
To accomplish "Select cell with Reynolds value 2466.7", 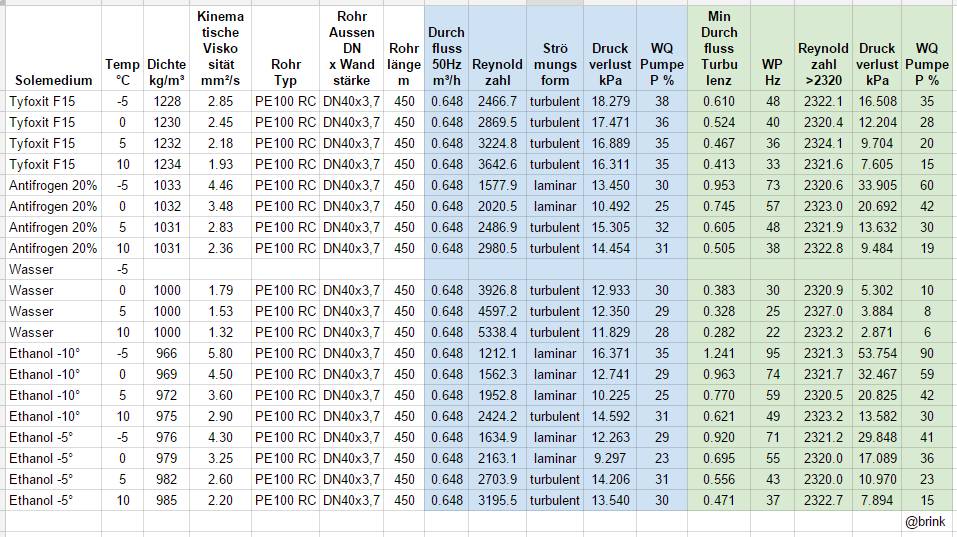I will click(x=497, y=101).
